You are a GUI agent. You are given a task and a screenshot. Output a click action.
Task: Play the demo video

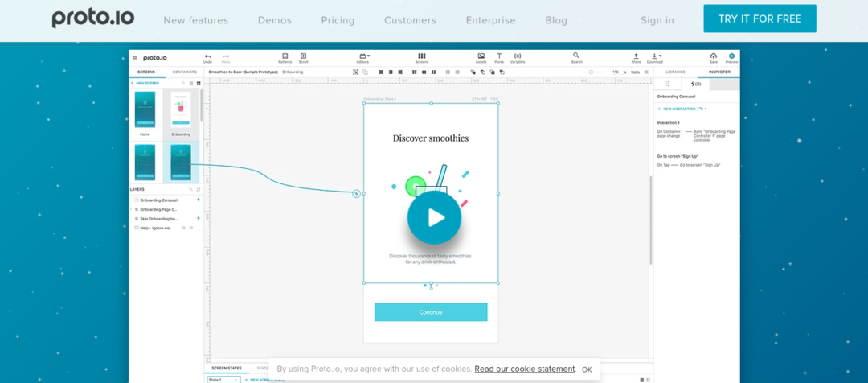pyautogui.click(x=434, y=218)
